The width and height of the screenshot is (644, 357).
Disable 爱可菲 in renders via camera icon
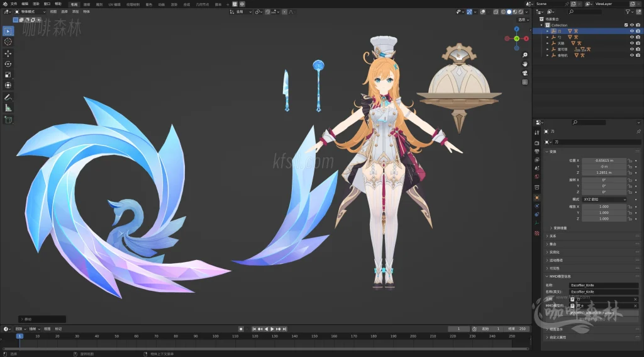pos(638,49)
